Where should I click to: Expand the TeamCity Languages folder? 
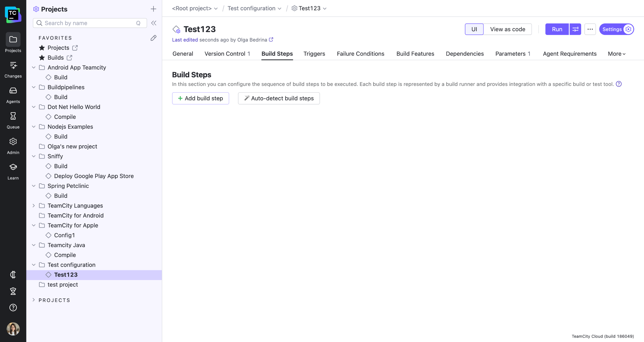(x=34, y=206)
